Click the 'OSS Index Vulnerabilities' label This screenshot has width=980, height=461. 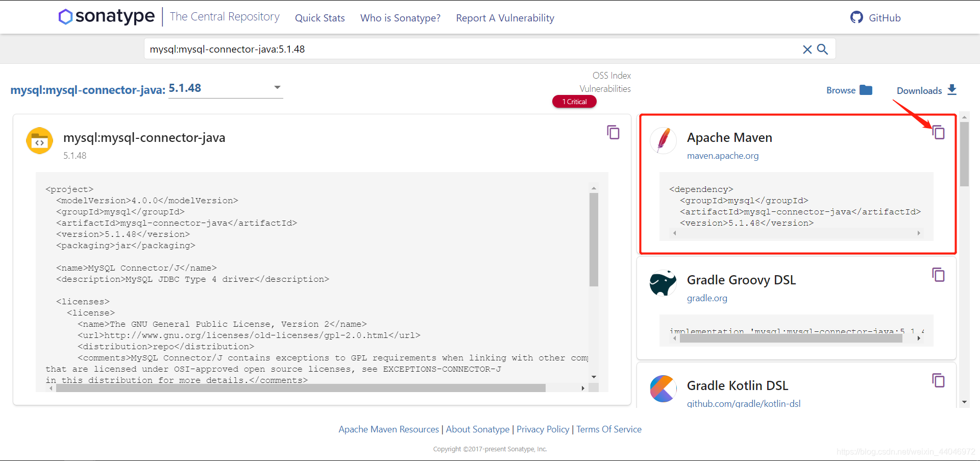pyautogui.click(x=605, y=82)
